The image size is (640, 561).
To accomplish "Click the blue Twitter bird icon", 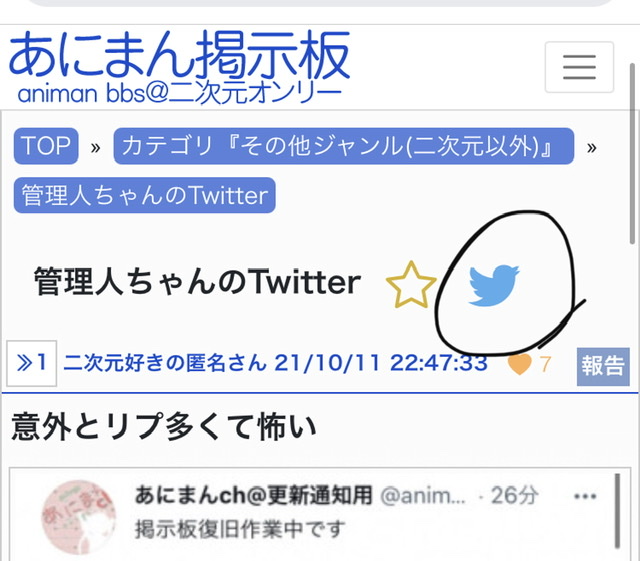I will tap(494, 285).
